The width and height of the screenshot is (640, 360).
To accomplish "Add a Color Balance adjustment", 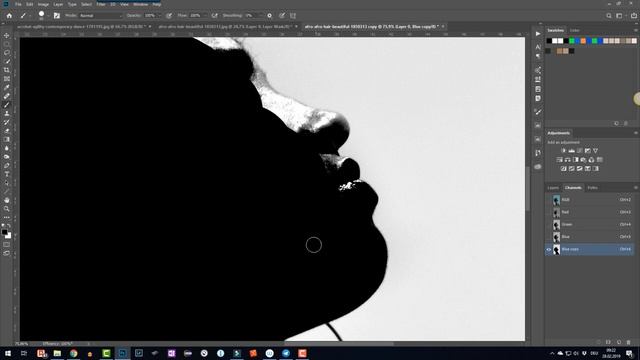I will click(x=567, y=160).
